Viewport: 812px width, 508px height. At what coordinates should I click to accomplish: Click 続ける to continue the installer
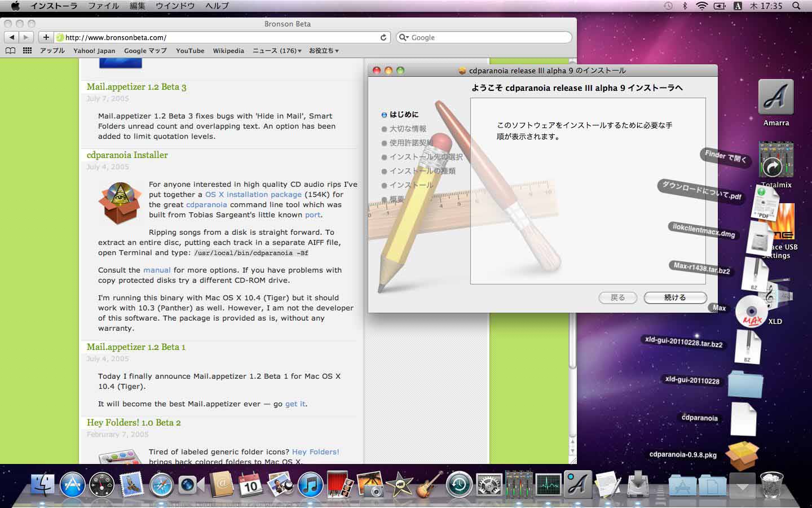[x=675, y=297]
